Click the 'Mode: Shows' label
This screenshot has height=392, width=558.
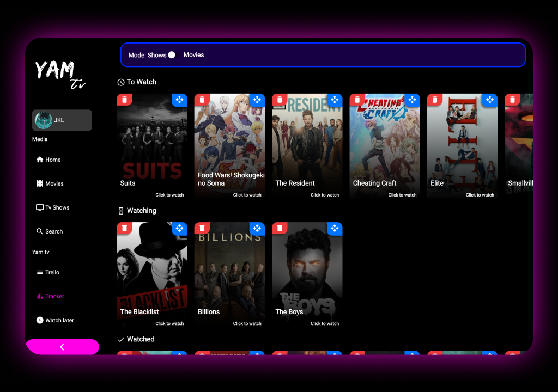[147, 55]
